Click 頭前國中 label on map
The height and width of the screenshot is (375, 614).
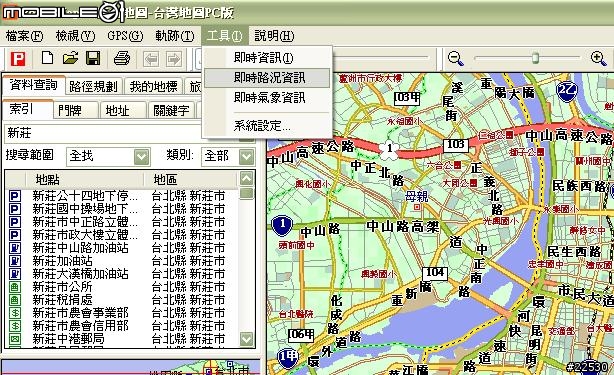[x=296, y=245]
